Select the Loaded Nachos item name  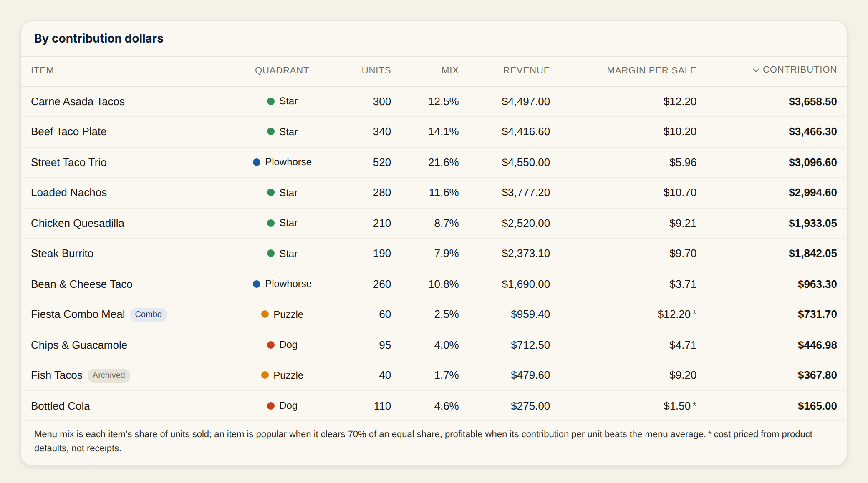pyautogui.click(x=69, y=192)
